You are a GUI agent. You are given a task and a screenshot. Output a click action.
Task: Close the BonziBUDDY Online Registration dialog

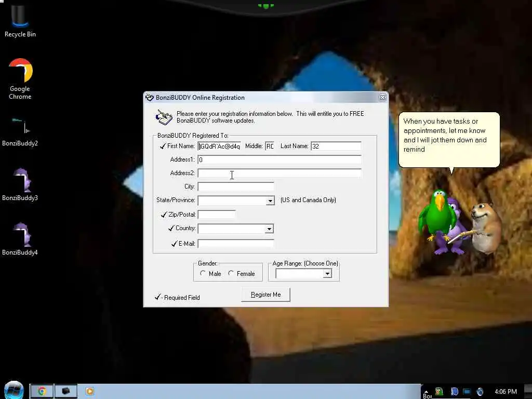tap(382, 98)
